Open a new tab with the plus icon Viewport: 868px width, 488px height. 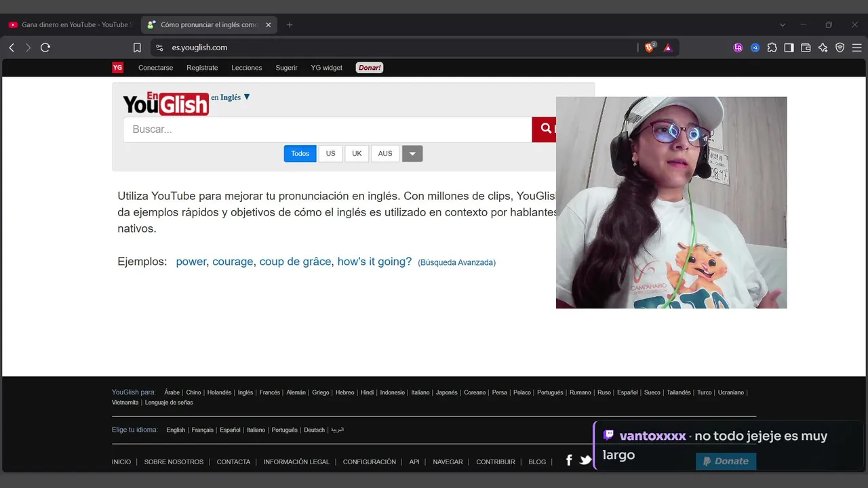point(290,25)
